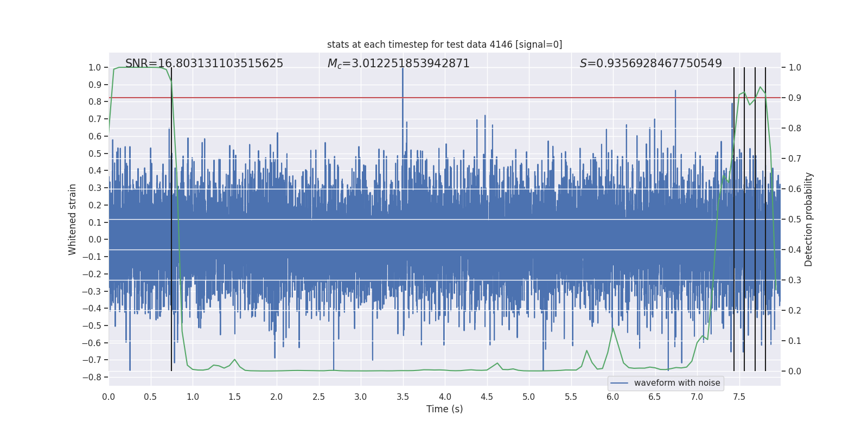Click the 0.9 tick on right axis
The width and height of the screenshot is (868, 434).
point(794,98)
